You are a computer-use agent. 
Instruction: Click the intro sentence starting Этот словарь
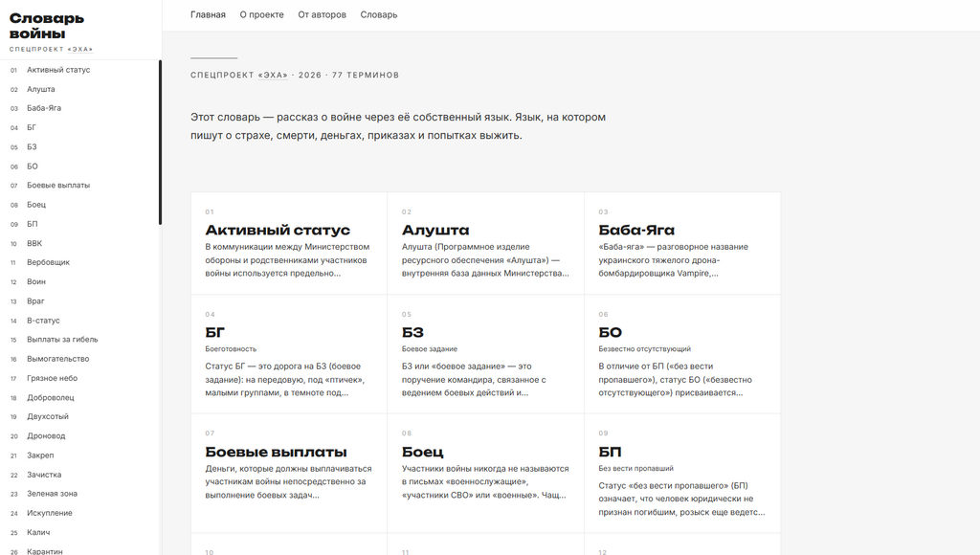(398, 126)
